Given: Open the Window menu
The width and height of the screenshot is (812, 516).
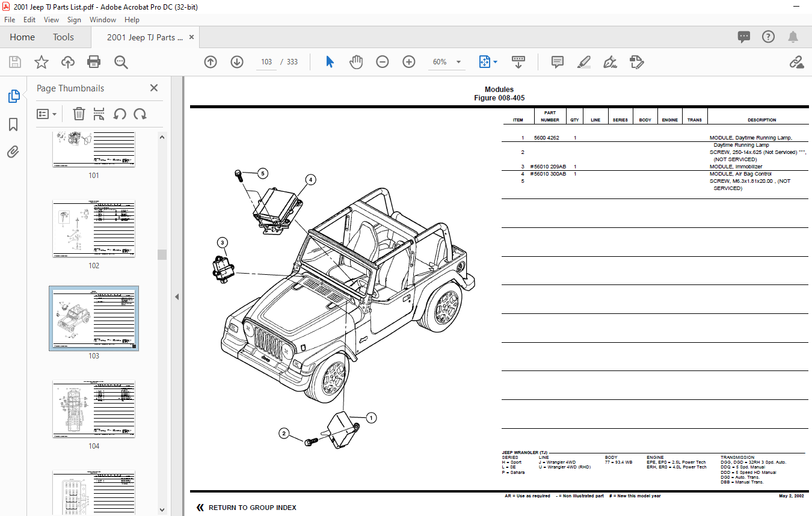Looking at the screenshot, I should coord(103,20).
